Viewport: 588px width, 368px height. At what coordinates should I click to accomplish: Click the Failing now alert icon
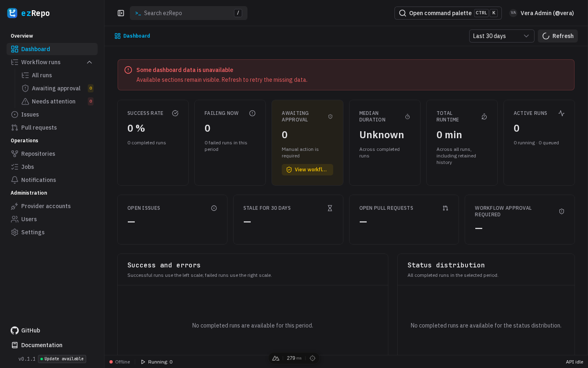pyautogui.click(x=252, y=113)
